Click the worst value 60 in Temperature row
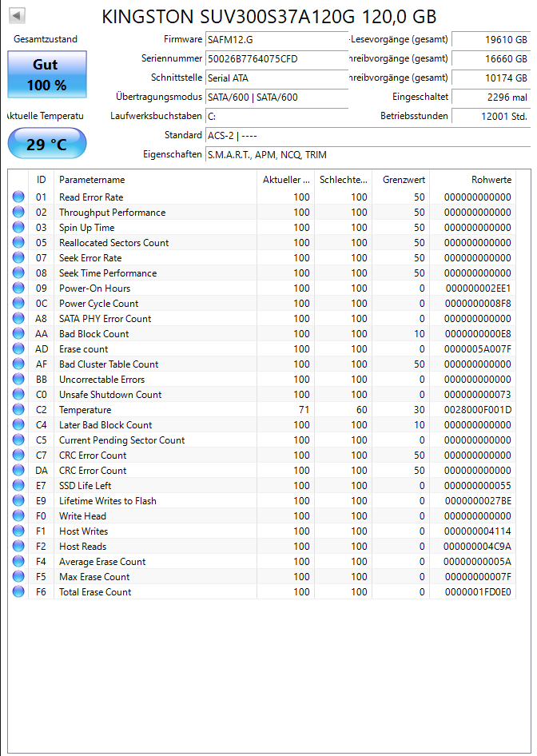The width and height of the screenshot is (537, 756). point(361,410)
